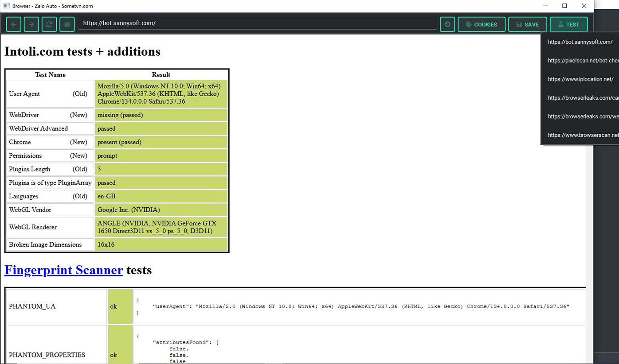619x364 pixels.
Task: Click the flask icon on the TEST button
Action: point(561,24)
